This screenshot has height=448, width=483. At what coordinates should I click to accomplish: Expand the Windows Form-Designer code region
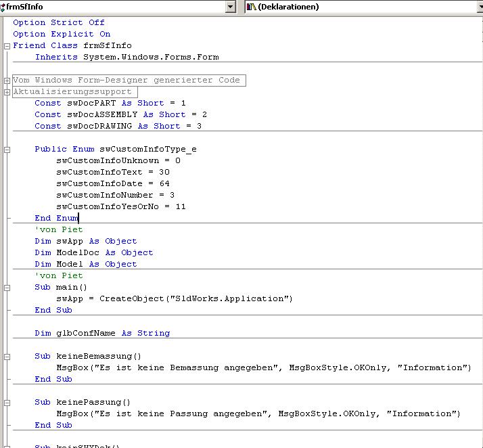(7, 81)
